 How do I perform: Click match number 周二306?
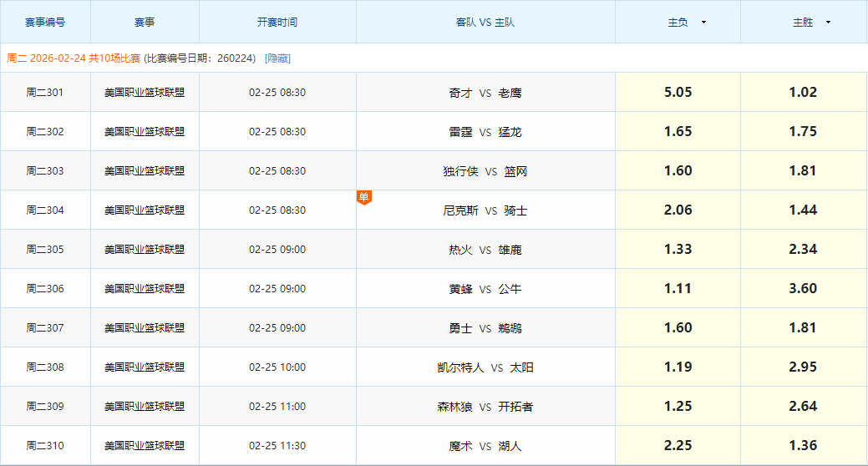[45, 289]
